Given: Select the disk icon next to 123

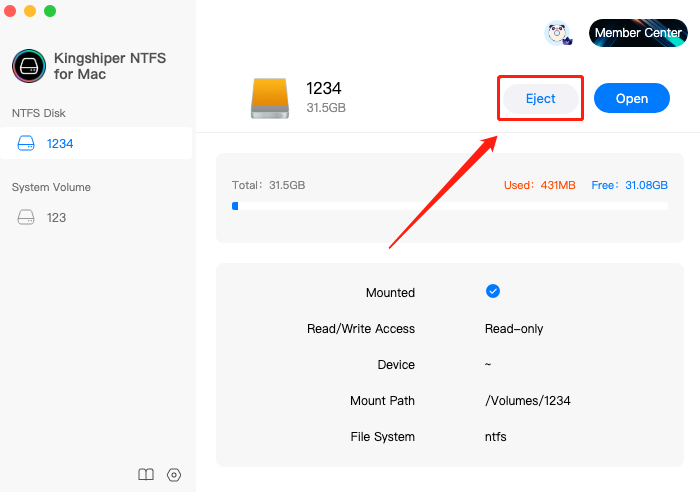Looking at the screenshot, I should pos(26,217).
